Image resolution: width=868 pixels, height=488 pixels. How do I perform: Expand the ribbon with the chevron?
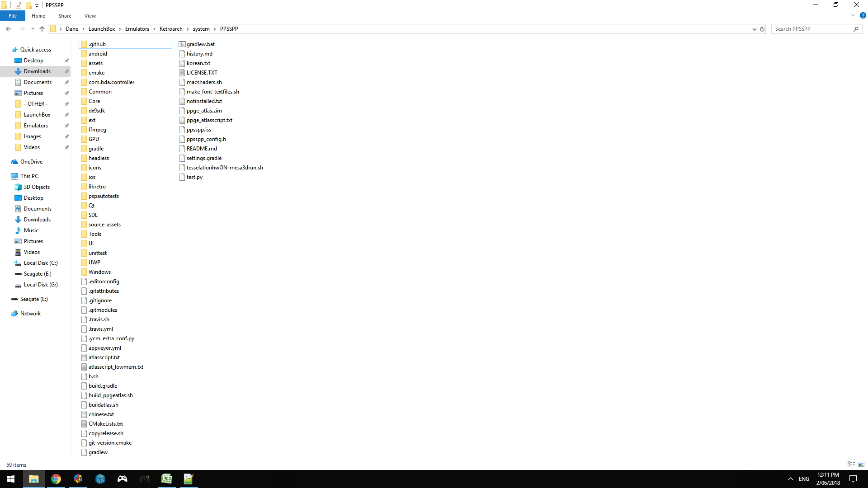click(x=853, y=15)
